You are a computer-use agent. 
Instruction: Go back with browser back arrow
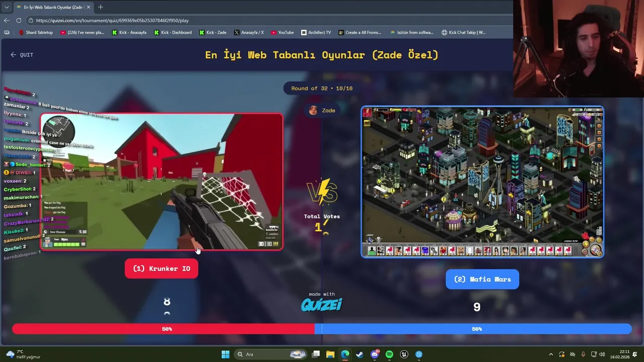pyautogui.click(x=7, y=20)
